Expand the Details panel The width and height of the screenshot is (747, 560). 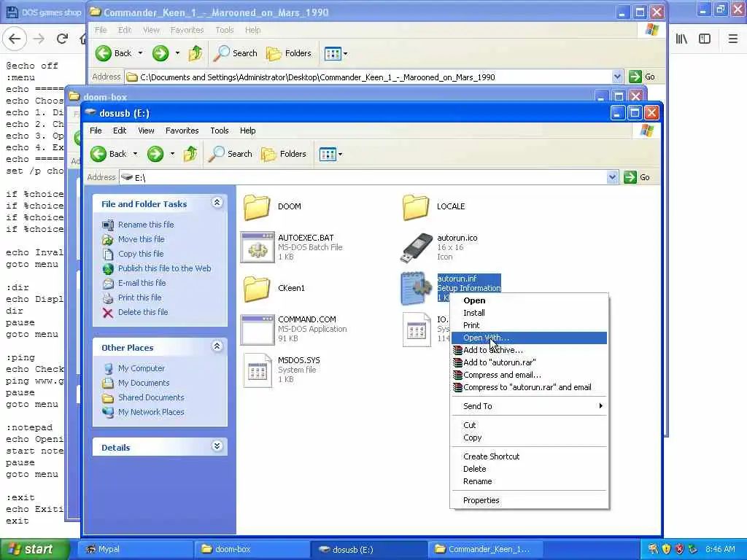tap(217, 447)
